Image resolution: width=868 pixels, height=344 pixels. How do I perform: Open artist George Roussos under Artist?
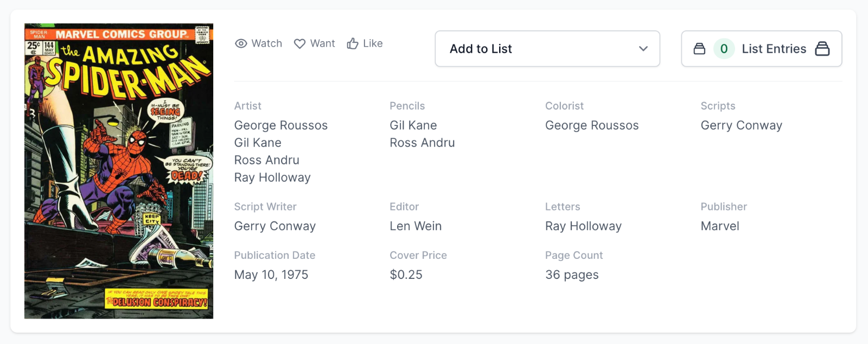click(x=281, y=125)
